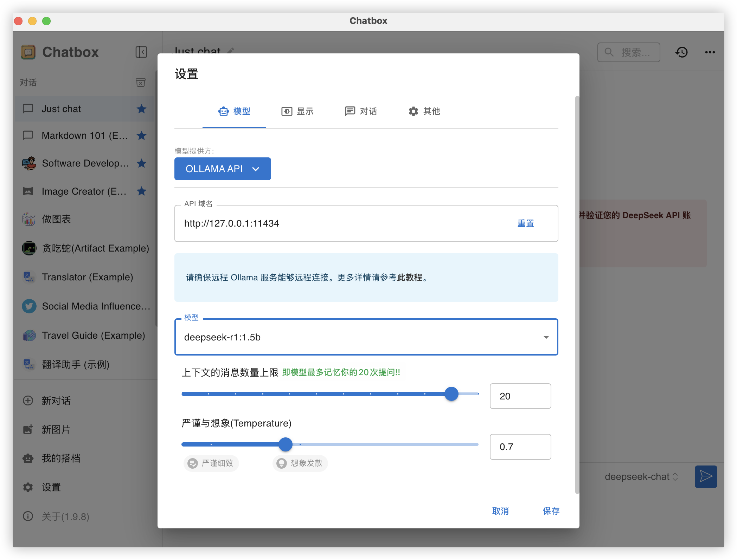Click the 保存 save button

click(x=551, y=511)
